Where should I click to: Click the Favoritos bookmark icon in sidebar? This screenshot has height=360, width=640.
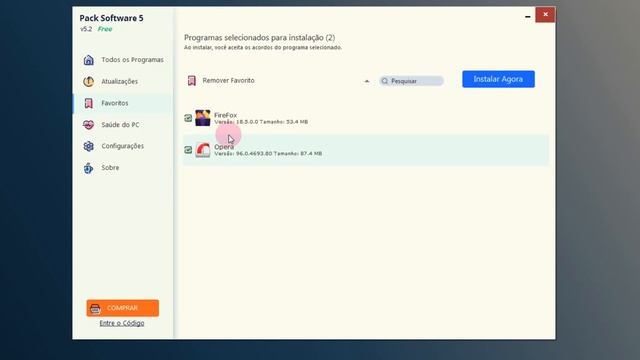(89, 103)
